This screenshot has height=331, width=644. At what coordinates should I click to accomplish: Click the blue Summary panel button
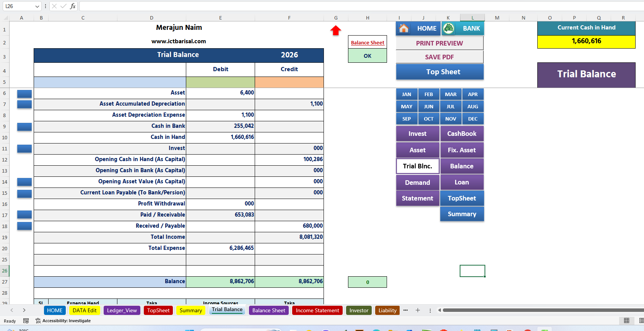[462, 214]
